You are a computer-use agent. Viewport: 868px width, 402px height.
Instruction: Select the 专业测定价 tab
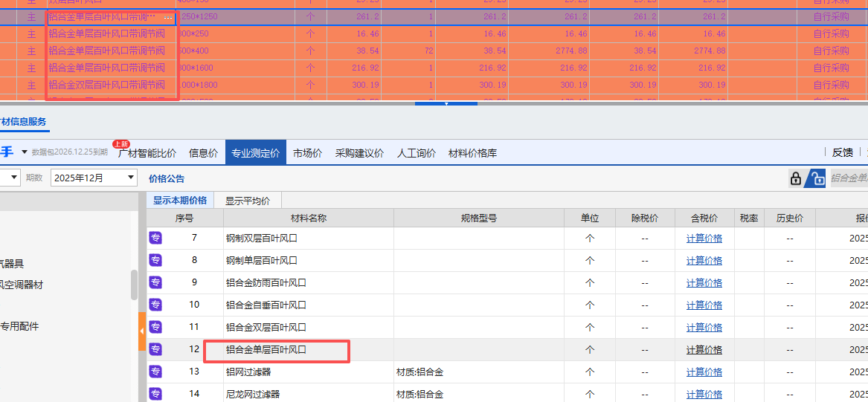[x=256, y=153]
